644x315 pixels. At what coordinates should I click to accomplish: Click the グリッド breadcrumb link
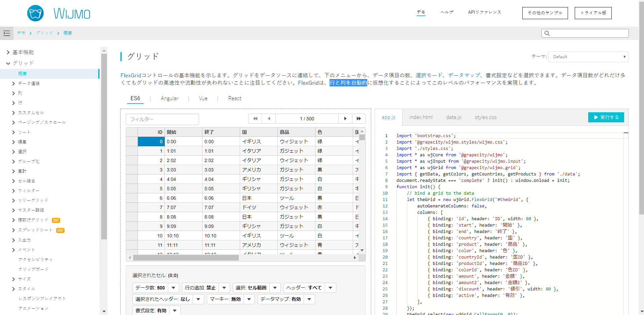[45, 33]
